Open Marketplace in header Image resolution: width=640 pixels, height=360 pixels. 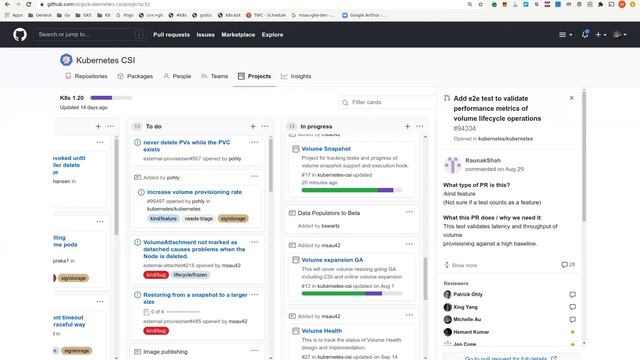pos(238,35)
